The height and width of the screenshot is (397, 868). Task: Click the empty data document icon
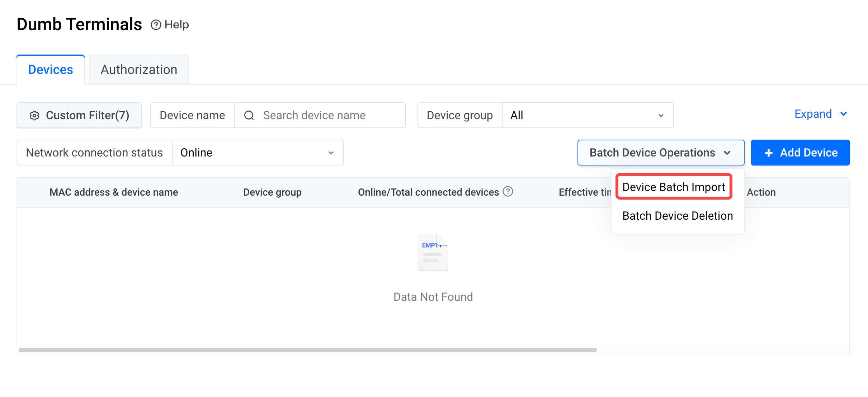tap(433, 253)
